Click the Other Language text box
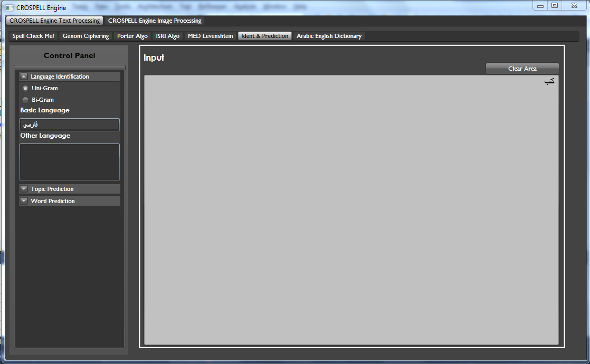Screen dimensions: 590x364 70,162
